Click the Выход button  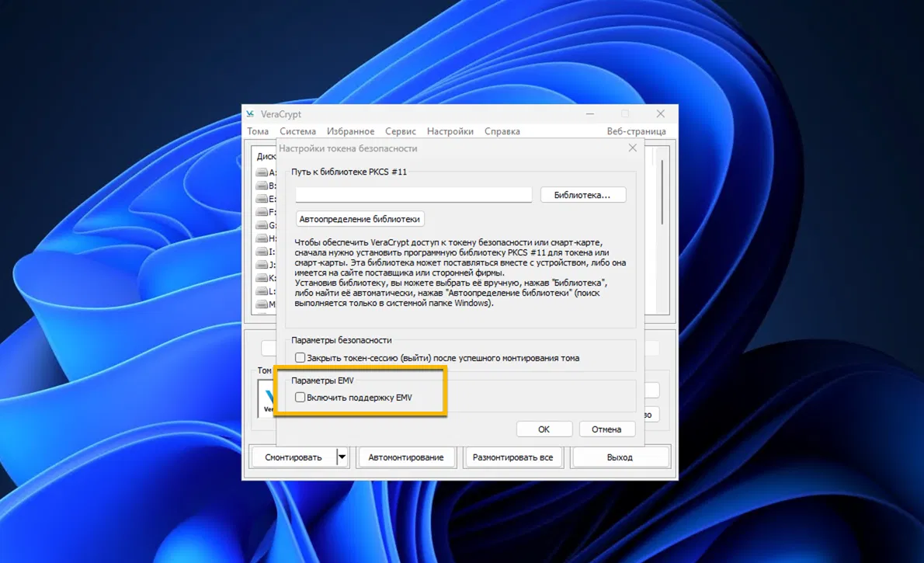[620, 457]
